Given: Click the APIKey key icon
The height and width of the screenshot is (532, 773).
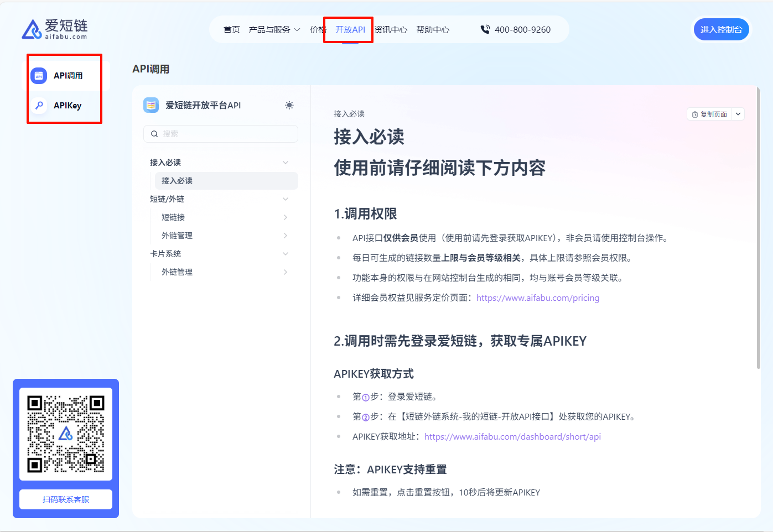Looking at the screenshot, I should [x=39, y=106].
